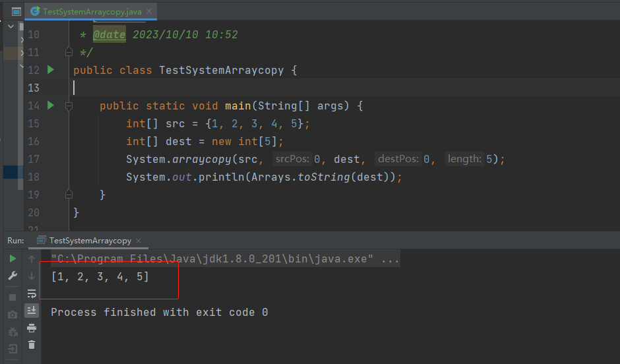The image size is (620, 364).
Task: Click the java.exe command line in console
Action: 225,259
